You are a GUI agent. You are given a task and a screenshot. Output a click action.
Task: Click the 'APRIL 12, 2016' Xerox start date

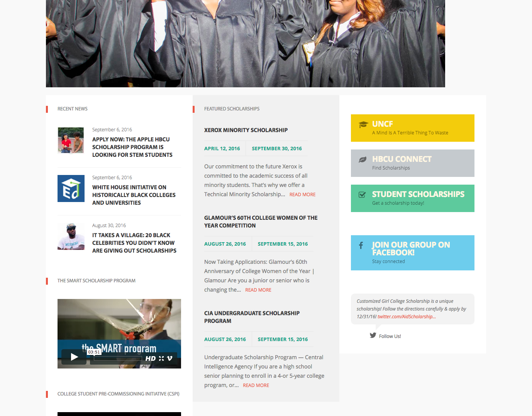pyautogui.click(x=222, y=149)
